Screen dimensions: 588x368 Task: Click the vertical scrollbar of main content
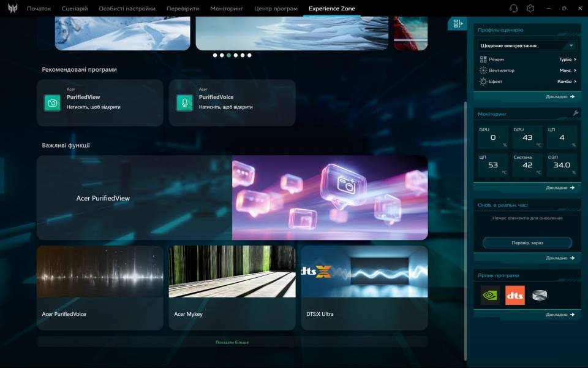pyautogui.click(x=466, y=231)
